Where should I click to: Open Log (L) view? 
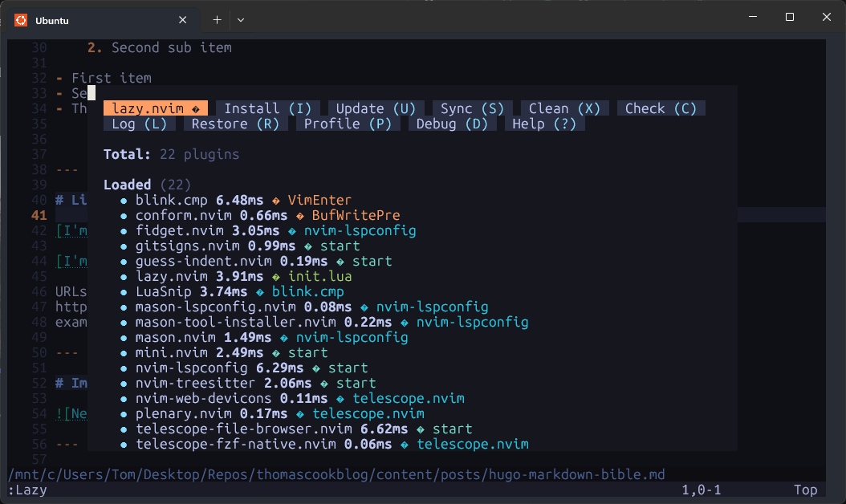[139, 124]
